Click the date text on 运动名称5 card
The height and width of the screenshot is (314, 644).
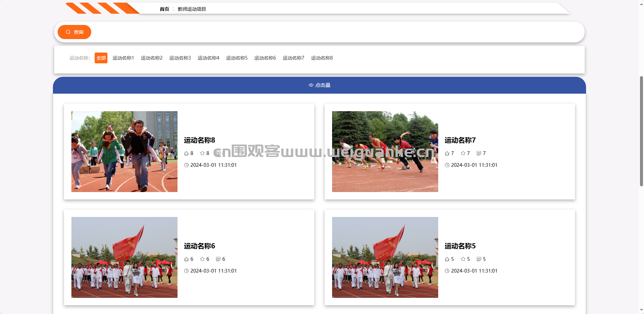coord(474,271)
